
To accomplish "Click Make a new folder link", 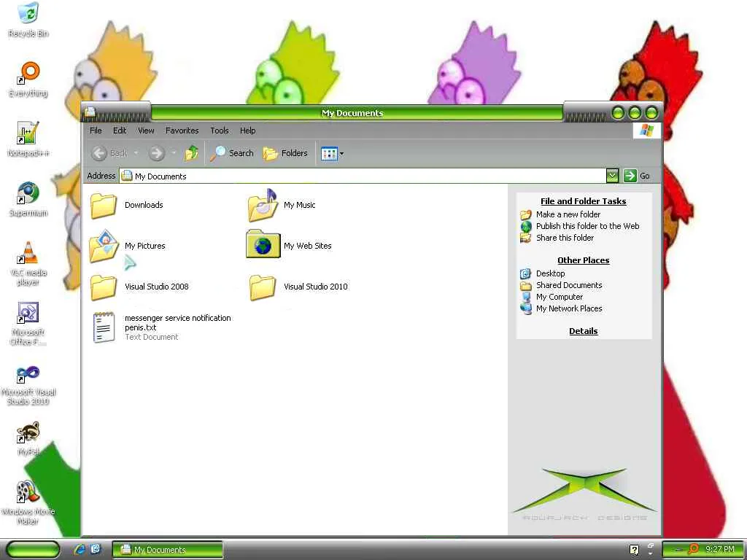I will click(x=568, y=214).
